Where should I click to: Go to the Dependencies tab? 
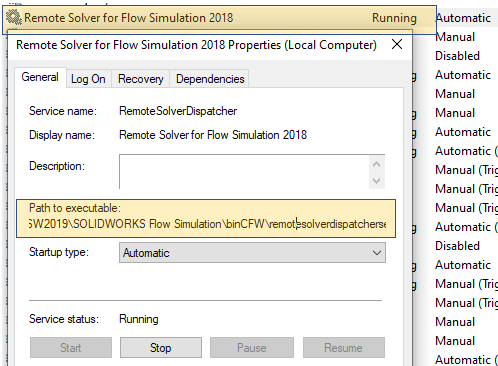(x=210, y=79)
